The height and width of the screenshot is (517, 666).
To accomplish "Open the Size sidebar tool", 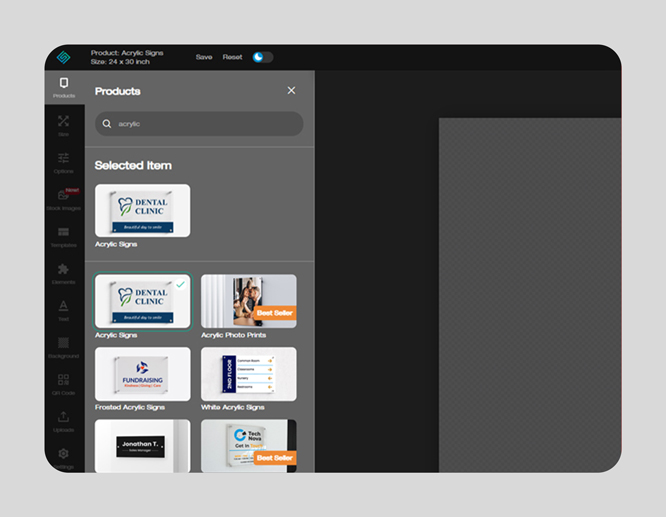I will [64, 126].
